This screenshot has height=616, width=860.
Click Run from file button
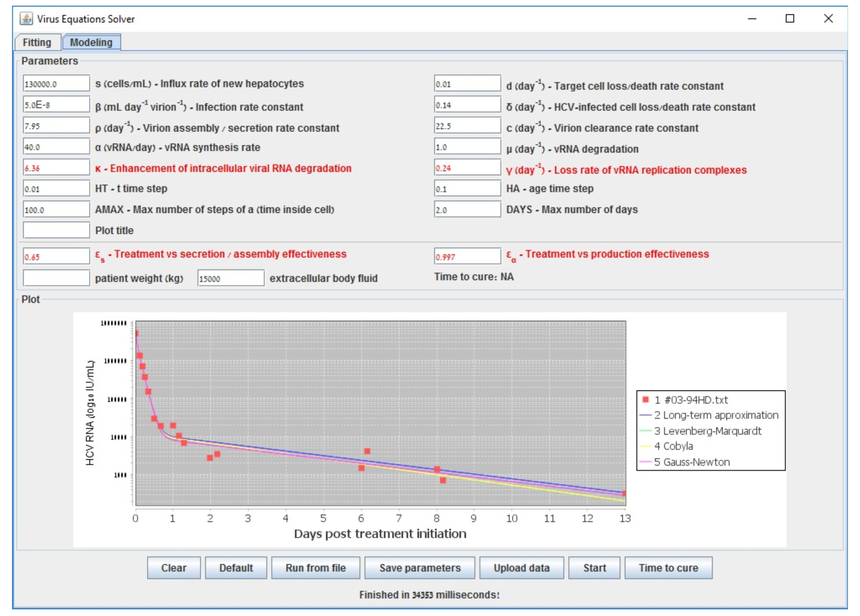tap(315, 567)
